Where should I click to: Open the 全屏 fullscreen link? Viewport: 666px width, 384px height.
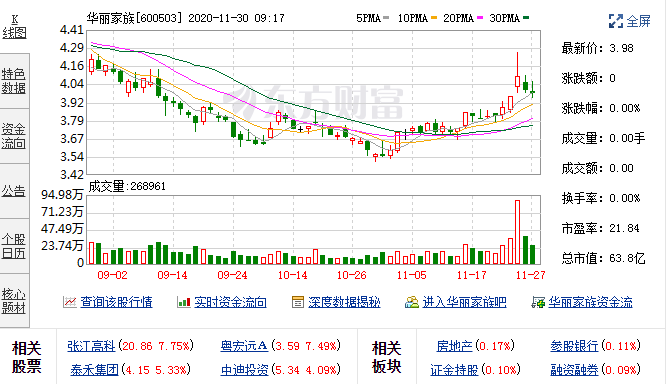point(638,21)
